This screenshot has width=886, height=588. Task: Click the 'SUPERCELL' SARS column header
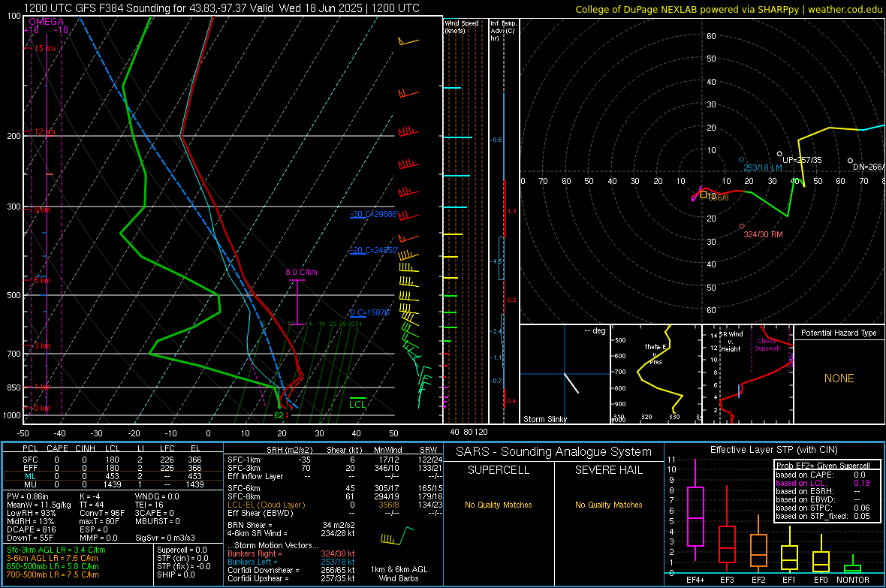(x=499, y=470)
